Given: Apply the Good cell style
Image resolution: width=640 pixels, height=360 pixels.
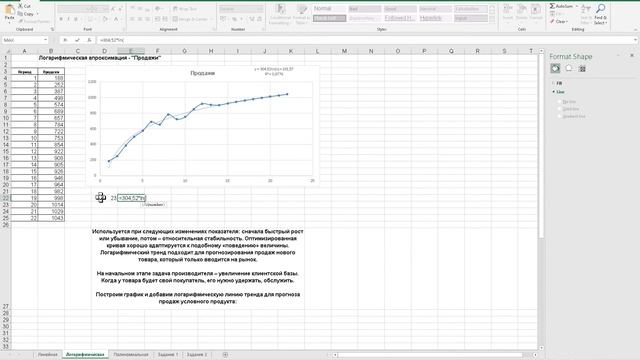Looking at the screenshot, I should click(x=400, y=9).
